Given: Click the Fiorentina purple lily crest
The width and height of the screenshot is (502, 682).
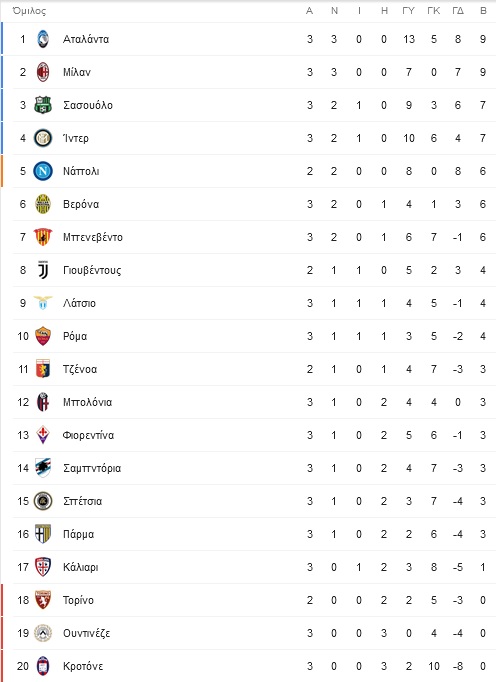Looking at the screenshot, I should (43, 435).
